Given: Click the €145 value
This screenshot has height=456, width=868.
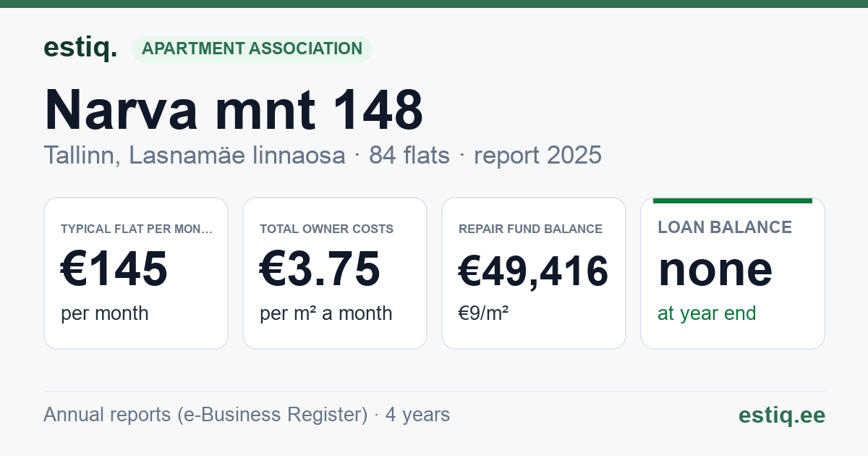Looking at the screenshot, I should click(114, 269).
